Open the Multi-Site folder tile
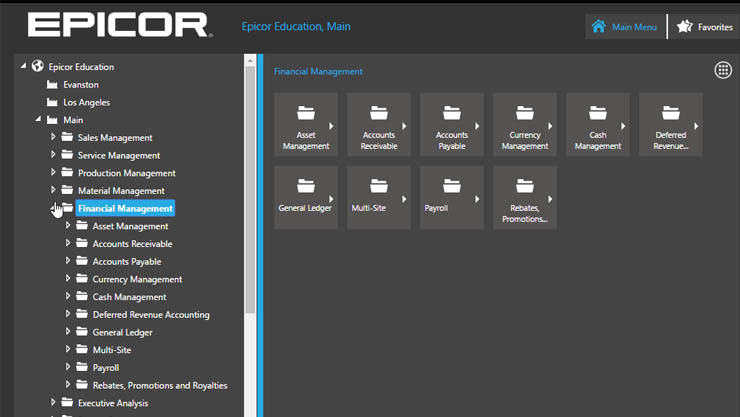 tap(379, 198)
